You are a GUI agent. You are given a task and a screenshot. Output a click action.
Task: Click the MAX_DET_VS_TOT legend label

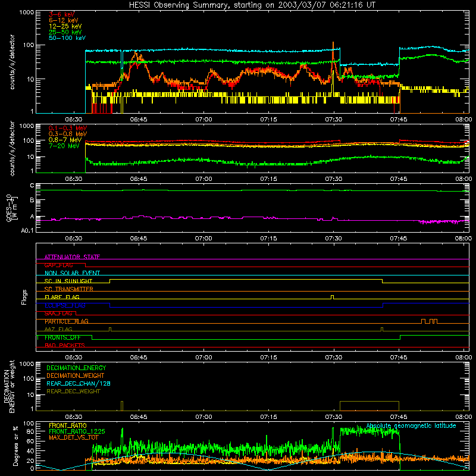click(74, 437)
